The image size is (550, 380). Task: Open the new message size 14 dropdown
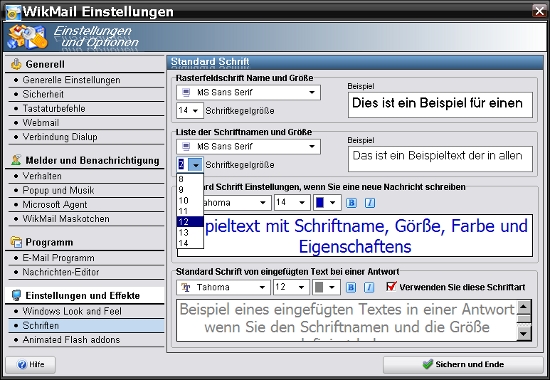pyautogui.click(x=291, y=202)
